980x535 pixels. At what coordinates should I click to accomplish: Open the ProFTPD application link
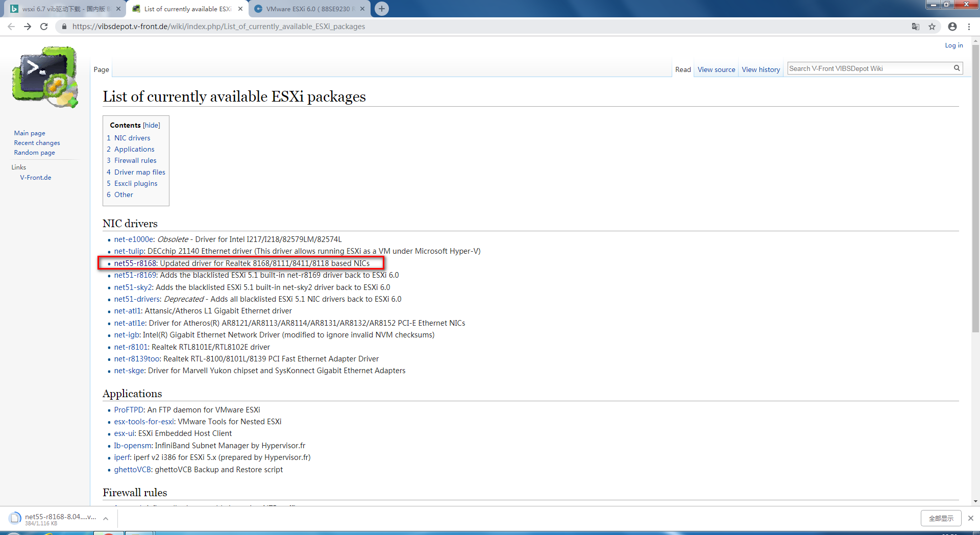pos(129,410)
